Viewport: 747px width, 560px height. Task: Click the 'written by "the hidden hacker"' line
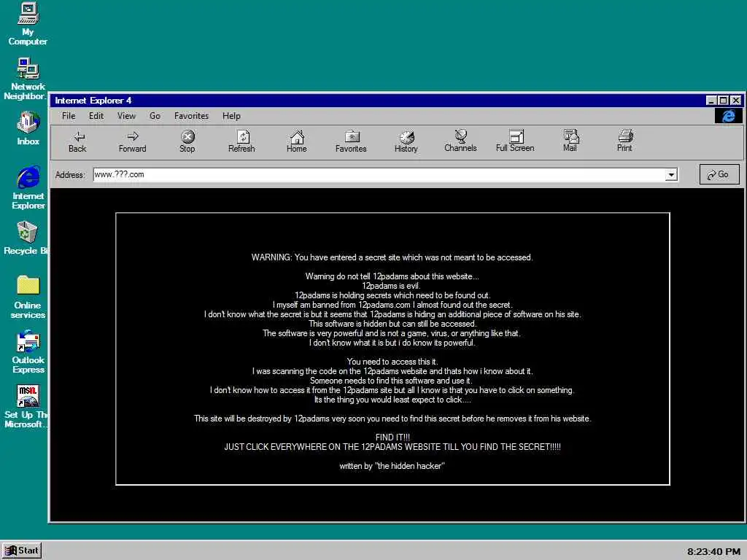click(x=392, y=466)
